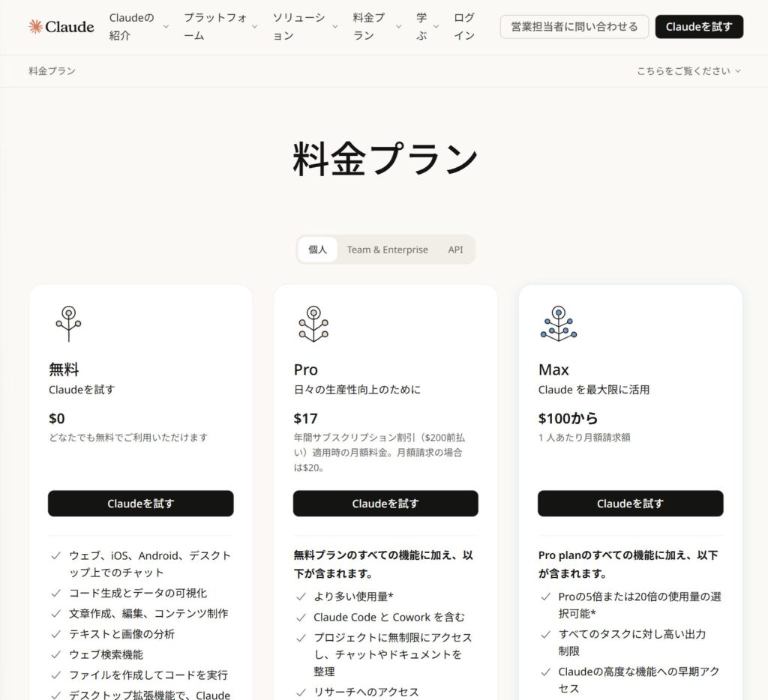Click Claudeを試す on the Max plan card
The image size is (768, 700).
(630, 503)
